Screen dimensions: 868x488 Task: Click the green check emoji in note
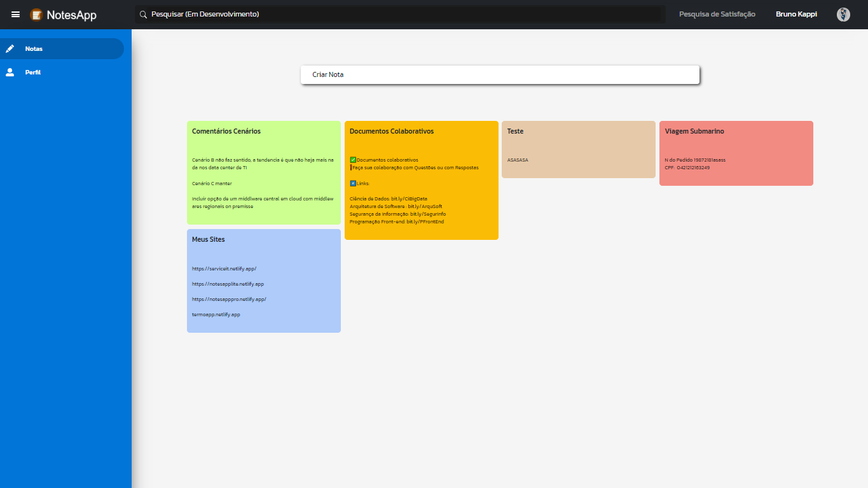[353, 160]
